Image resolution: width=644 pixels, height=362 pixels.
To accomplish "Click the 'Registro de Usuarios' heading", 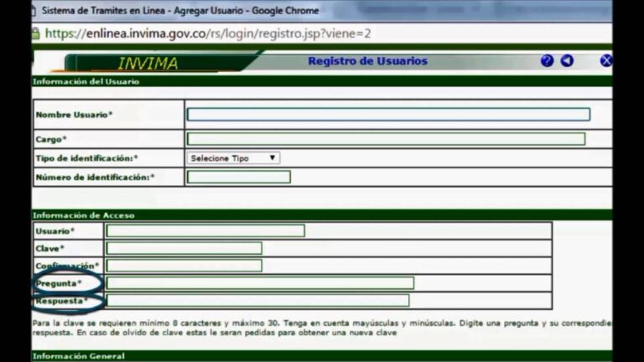I will (x=367, y=60).
